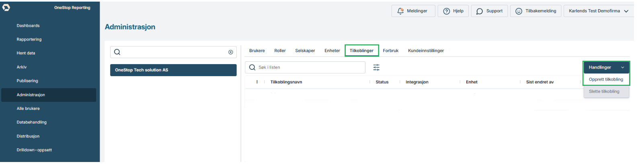Click the OneStop Reporting title text
The width and height of the screenshot is (644, 164).
tap(72, 8)
